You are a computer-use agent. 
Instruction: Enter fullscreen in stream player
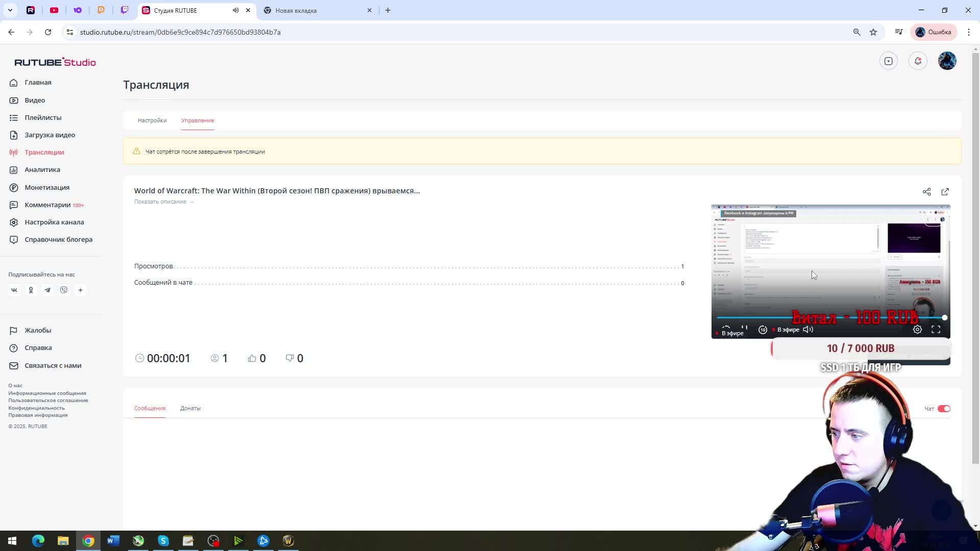click(x=936, y=330)
